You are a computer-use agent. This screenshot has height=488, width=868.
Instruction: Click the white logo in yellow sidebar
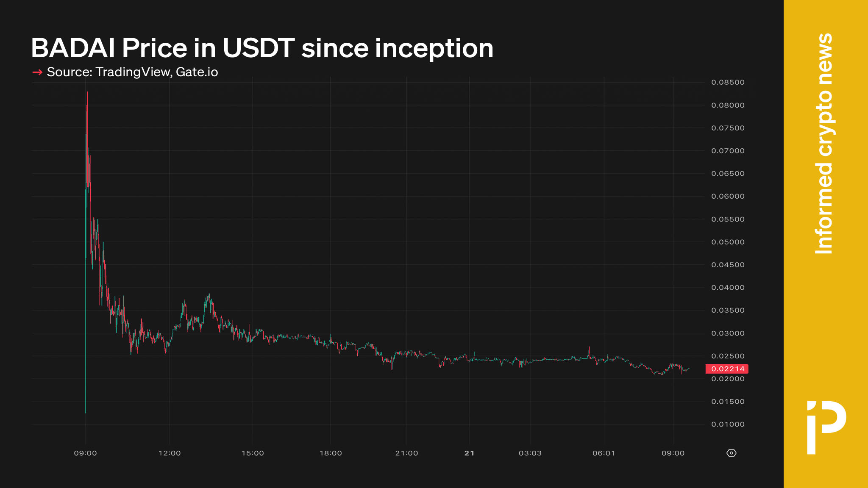pyautogui.click(x=826, y=427)
